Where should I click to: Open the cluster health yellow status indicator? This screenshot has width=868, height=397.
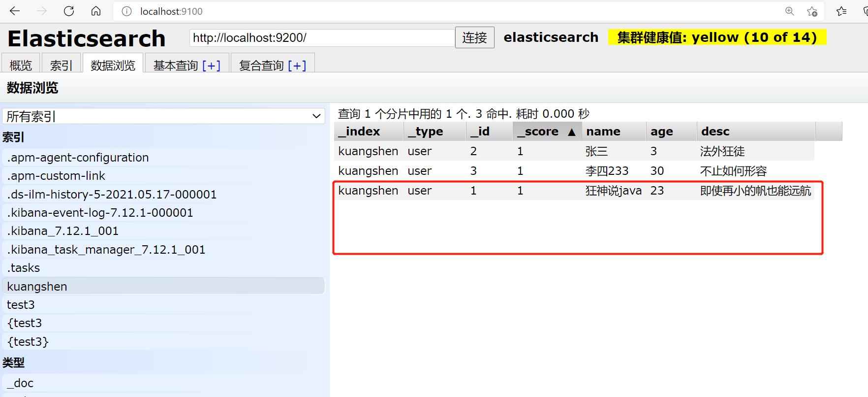tap(717, 37)
